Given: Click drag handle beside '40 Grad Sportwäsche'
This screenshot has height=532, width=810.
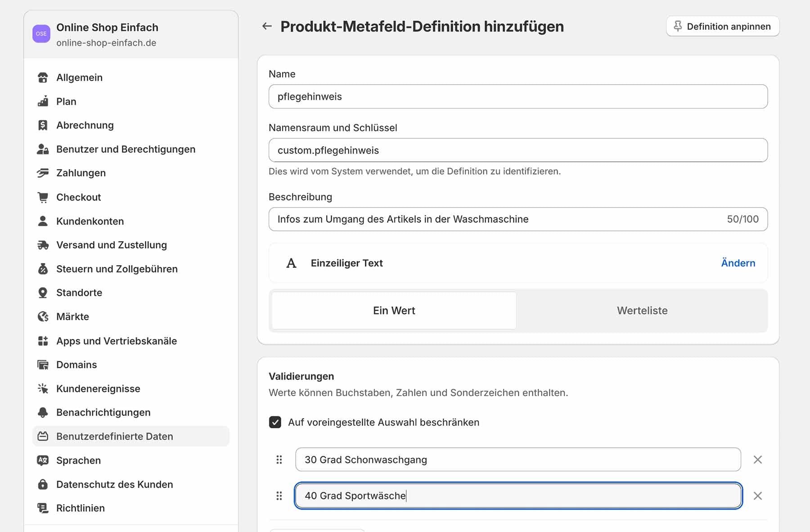Looking at the screenshot, I should coord(279,496).
